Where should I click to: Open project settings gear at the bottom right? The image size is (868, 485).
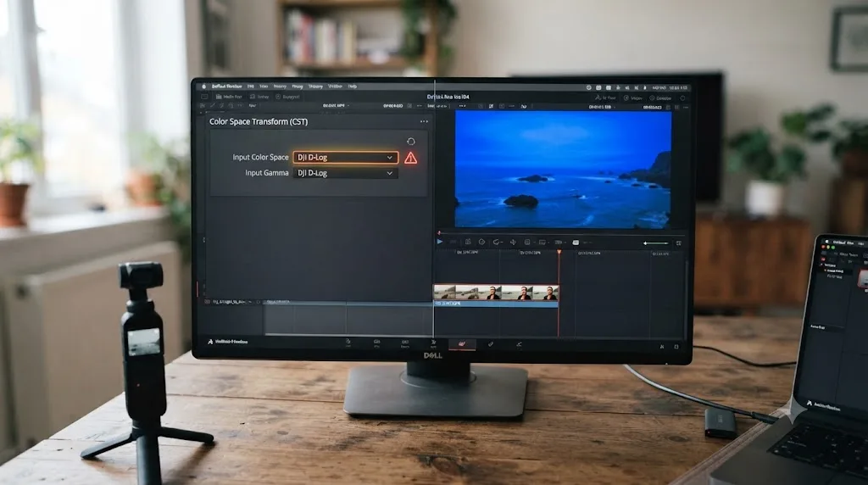pyautogui.click(x=676, y=347)
